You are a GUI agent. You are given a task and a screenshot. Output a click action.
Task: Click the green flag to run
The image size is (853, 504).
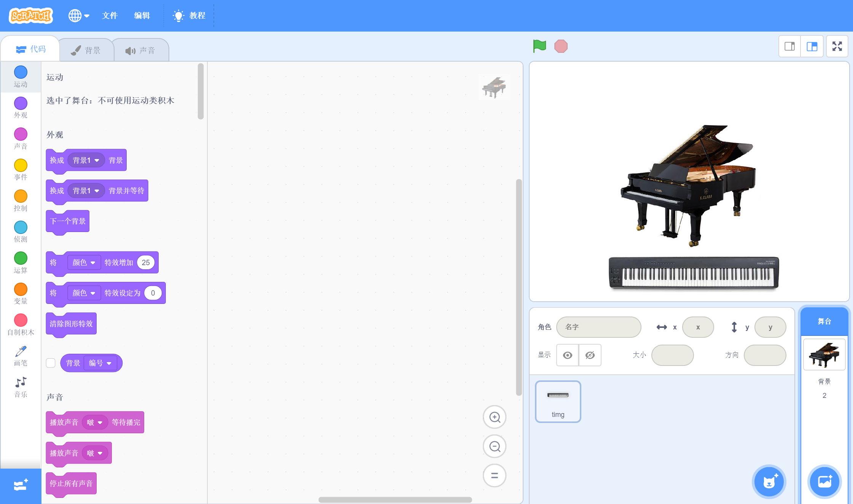(x=539, y=46)
